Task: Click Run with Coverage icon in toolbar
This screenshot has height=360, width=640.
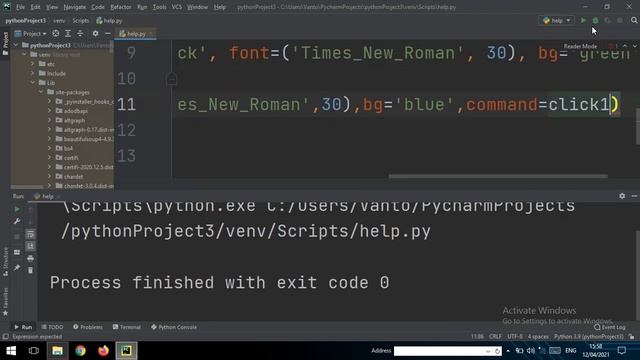Action: click(608, 20)
